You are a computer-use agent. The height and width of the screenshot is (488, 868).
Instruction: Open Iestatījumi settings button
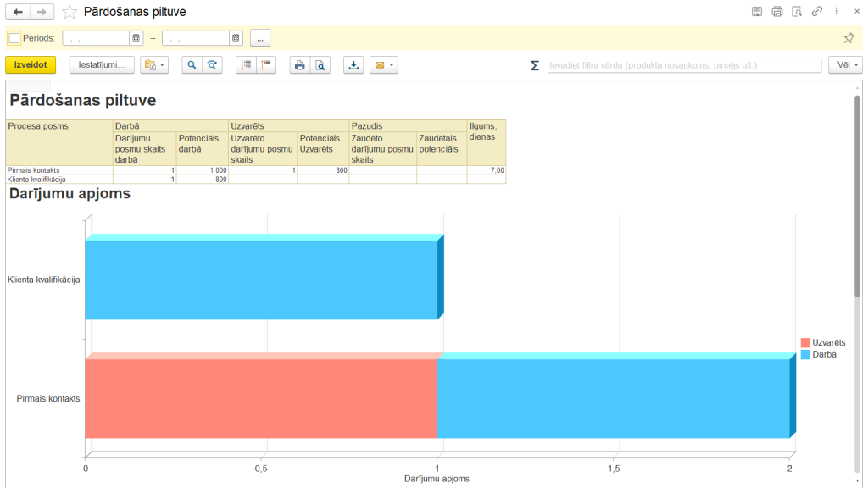click(x=102, y=65)
